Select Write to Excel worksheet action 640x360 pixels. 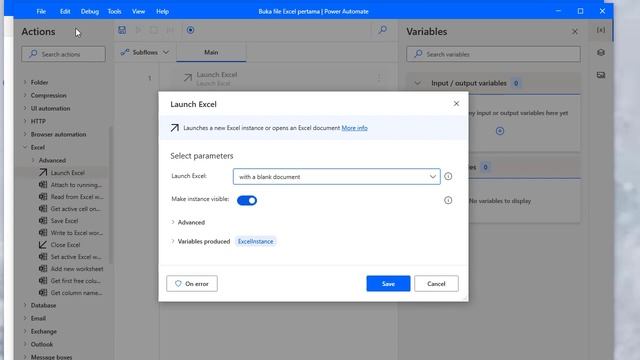tap(70, 233)
